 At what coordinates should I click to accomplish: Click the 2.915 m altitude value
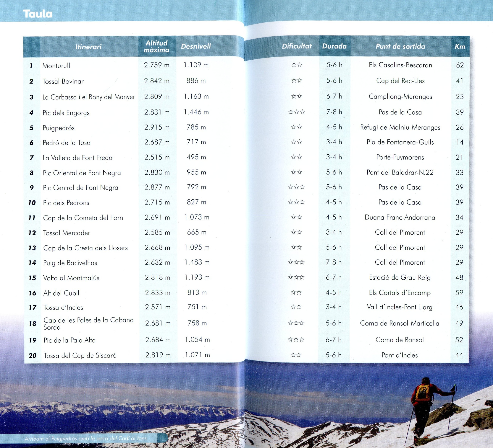[157, 127]
